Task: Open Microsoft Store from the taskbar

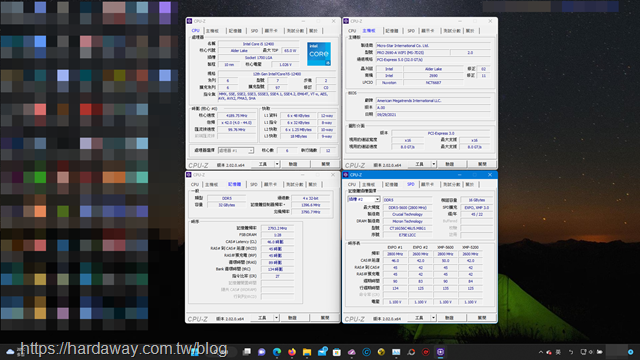Action: 337,352
